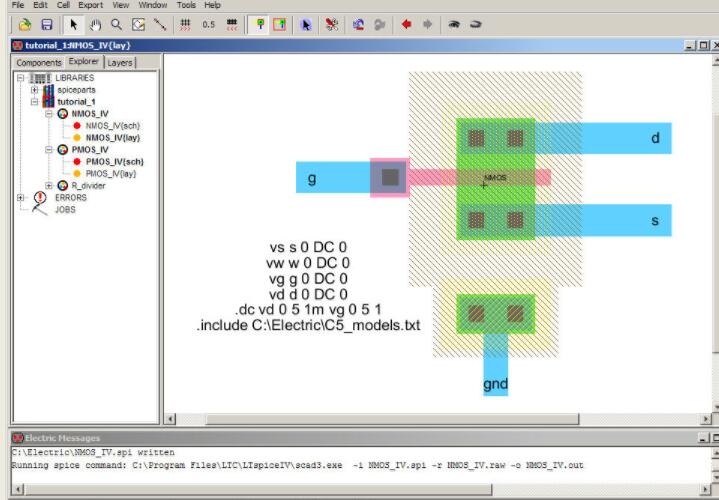Toggle the Click/Select arrow mode
Screen dimensions: 719x500
[73, 24]
